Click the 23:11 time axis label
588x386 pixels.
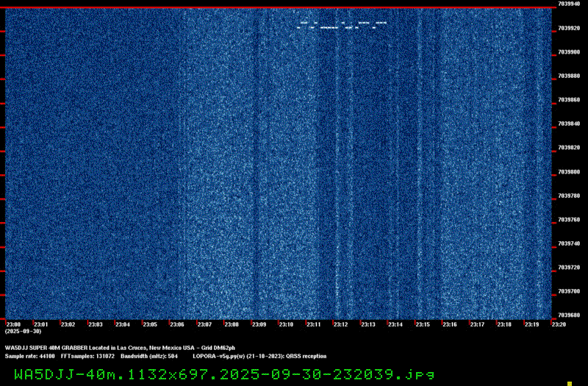coord(314,324)
